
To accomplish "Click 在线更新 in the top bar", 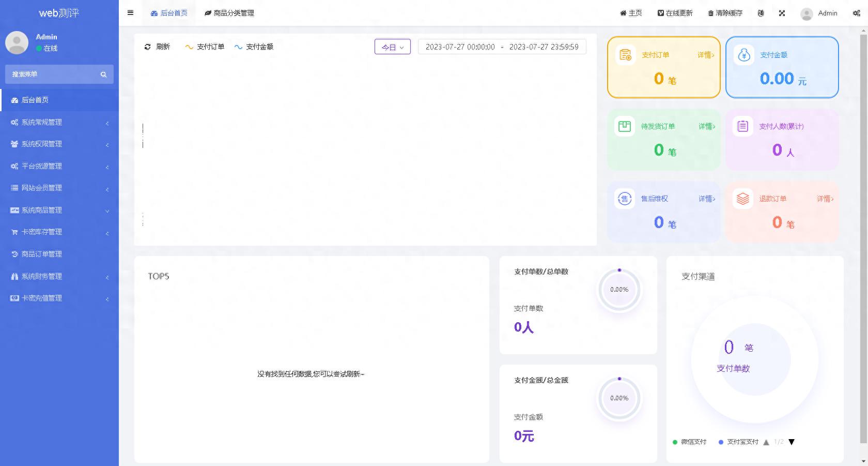I will (x=675, y=13).
